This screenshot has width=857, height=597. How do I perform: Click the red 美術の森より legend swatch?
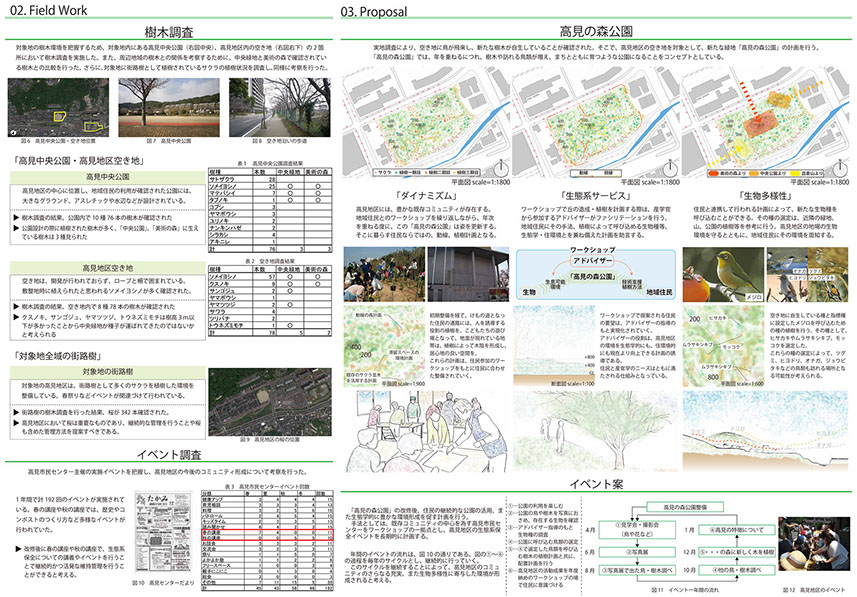coord(713,173)
